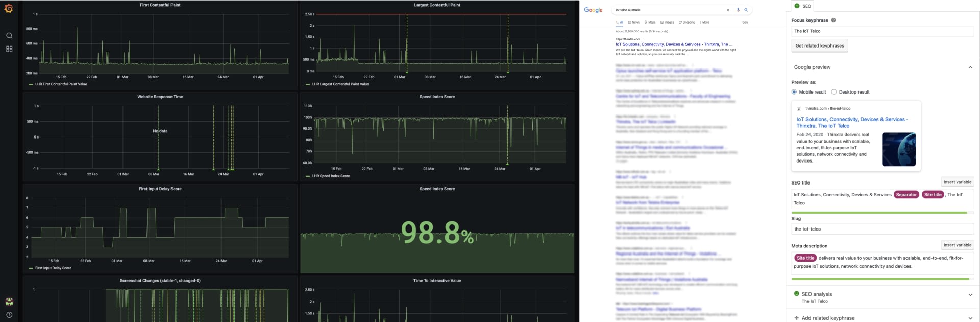Click the Slug input field

click(883, 229)
